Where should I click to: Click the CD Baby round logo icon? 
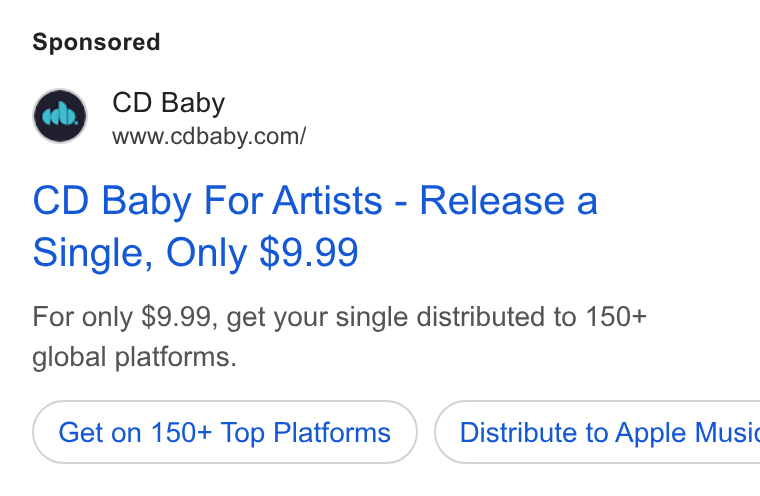(60, 116)
